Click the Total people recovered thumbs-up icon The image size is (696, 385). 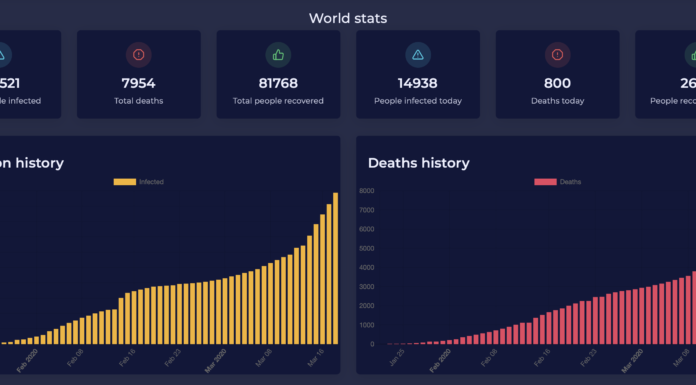pos(278,55)
